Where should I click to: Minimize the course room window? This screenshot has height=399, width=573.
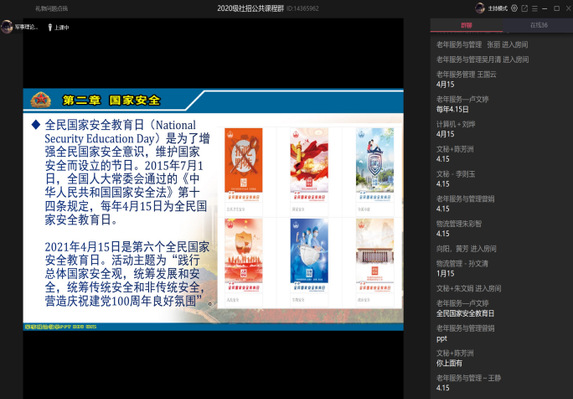tap(545, 8)
